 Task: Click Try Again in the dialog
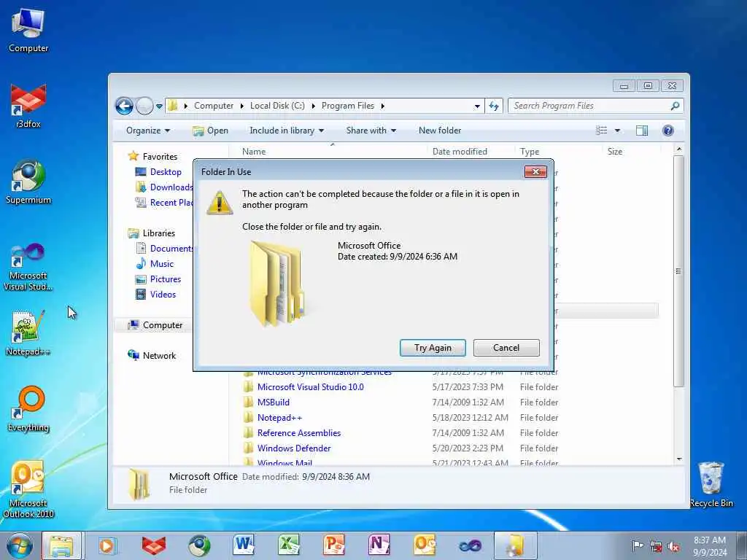pyautogui.click(x=433, y=348)
